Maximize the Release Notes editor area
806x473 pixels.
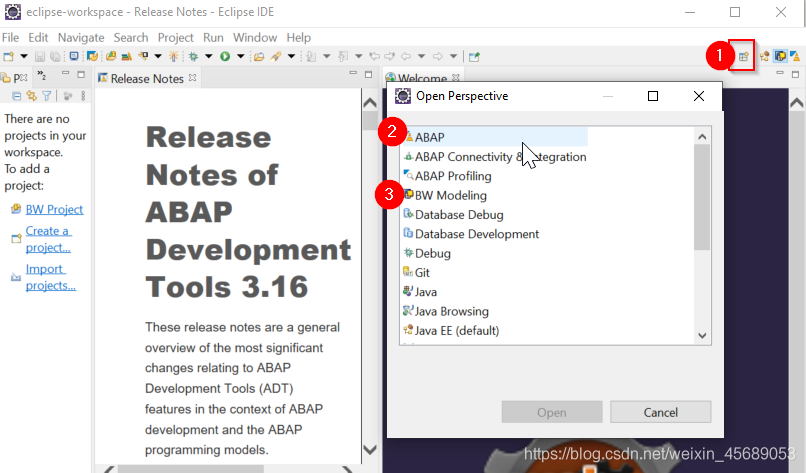369,75
